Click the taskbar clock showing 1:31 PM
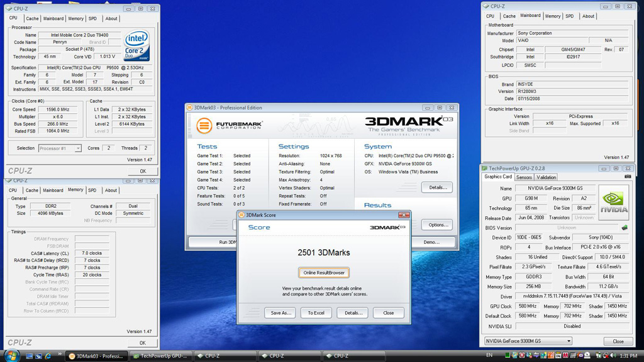 coord(628,356)
